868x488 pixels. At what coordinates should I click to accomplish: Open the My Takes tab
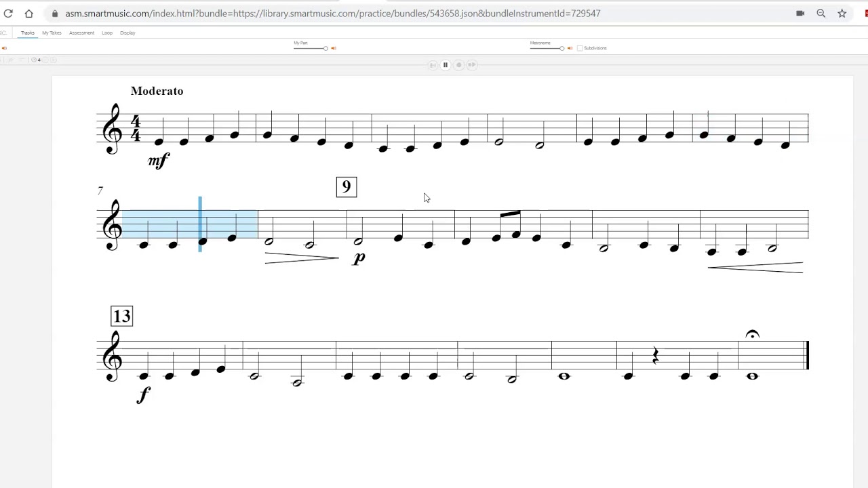pyautogui.click(x=52, y=33)
